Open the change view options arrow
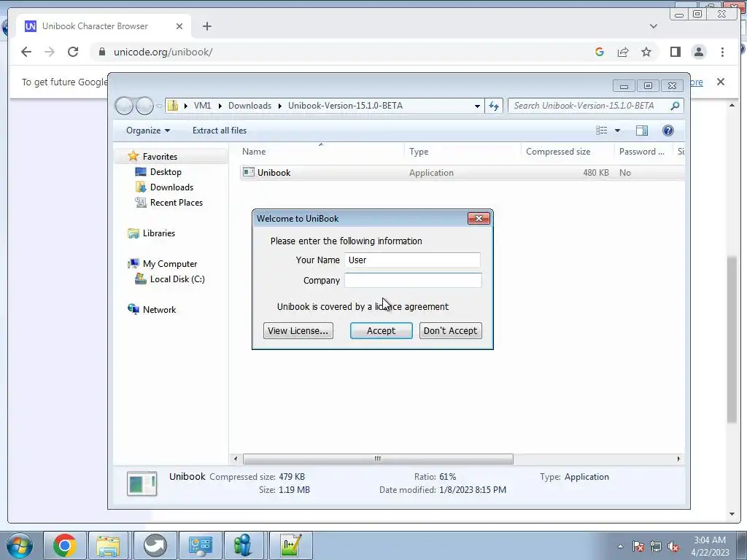The width and height of the screenshot is (747, 560). pos(617,131)
